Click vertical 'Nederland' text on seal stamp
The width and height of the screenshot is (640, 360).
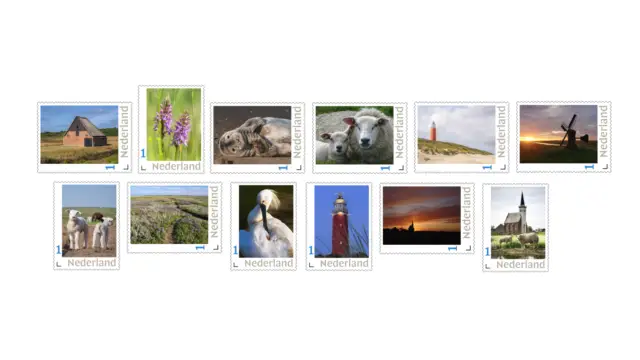(x=298, y=132)
